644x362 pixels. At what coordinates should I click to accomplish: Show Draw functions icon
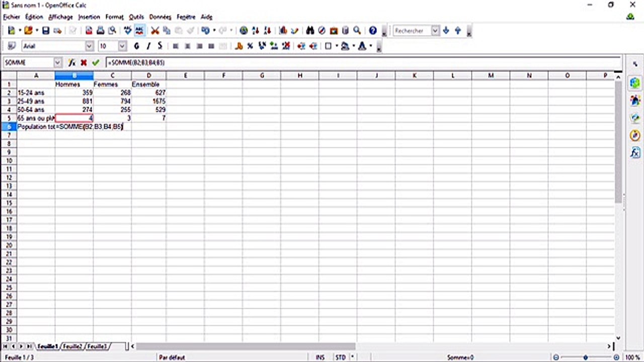295,31
